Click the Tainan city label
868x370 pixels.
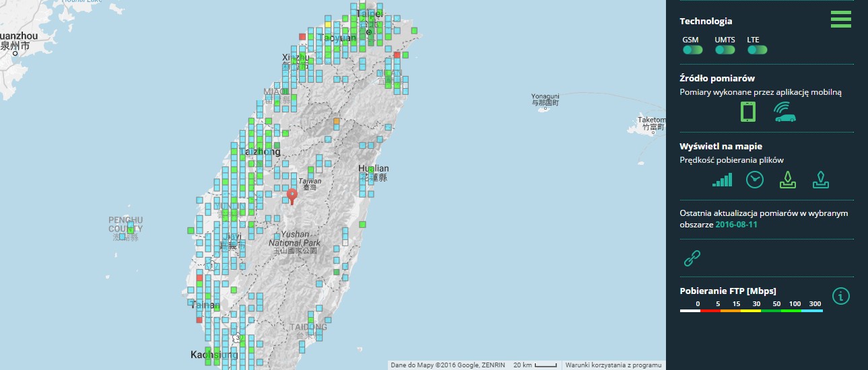205,305
